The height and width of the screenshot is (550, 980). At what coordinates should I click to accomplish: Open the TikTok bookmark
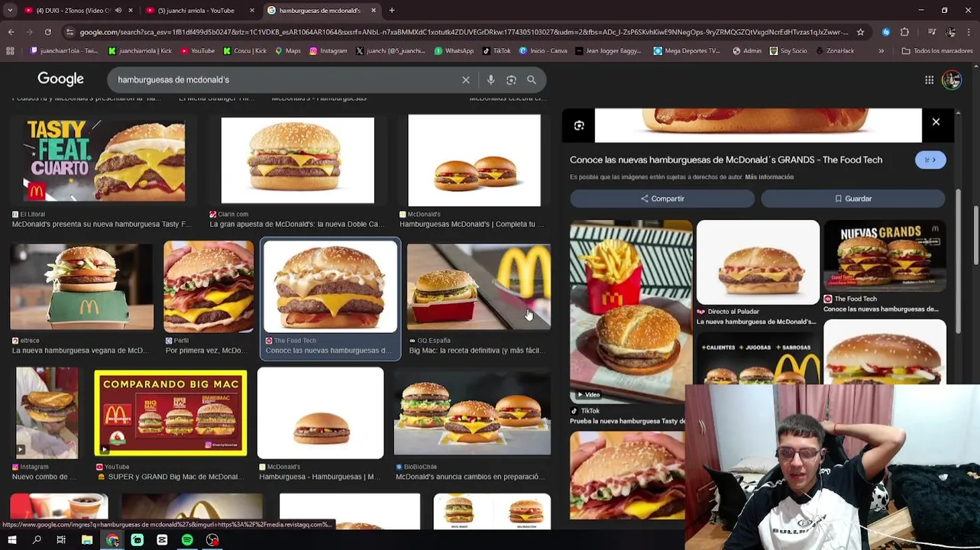(496, 51)
